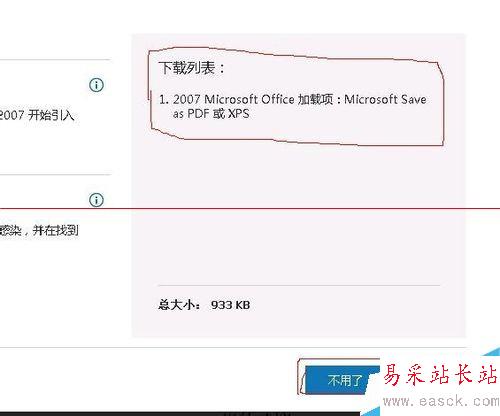
Task: Click the "Microsoft Save" text in the list
Action: point(385,99)
